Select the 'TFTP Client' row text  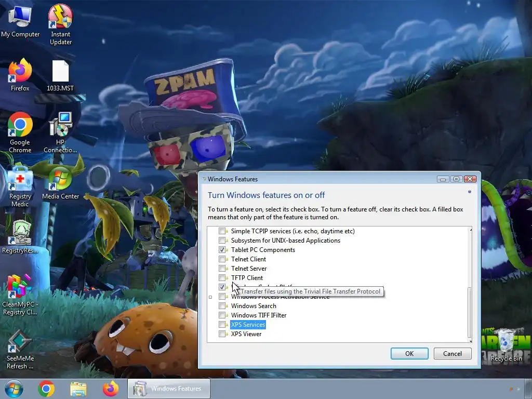click(247, 277)
